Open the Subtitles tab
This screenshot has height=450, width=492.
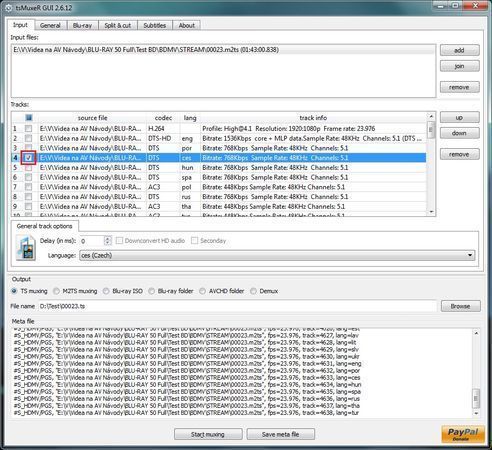[155, 25]
